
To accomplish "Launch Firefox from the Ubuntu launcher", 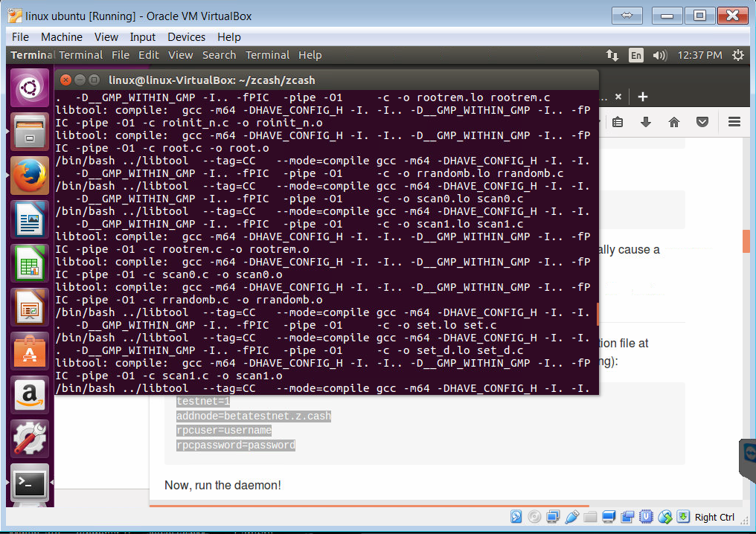I will pos(30,176).
